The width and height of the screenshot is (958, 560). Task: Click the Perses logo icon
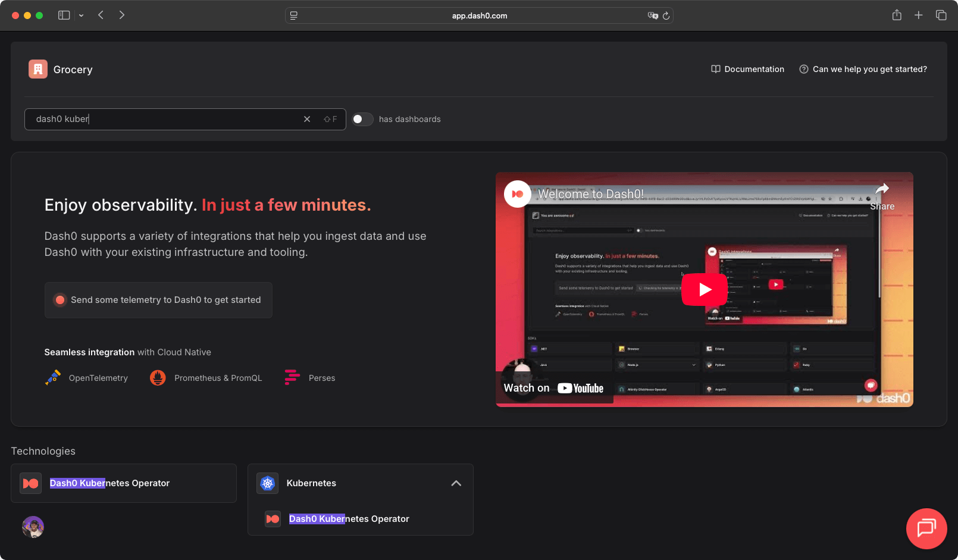[x=292, y=377]
